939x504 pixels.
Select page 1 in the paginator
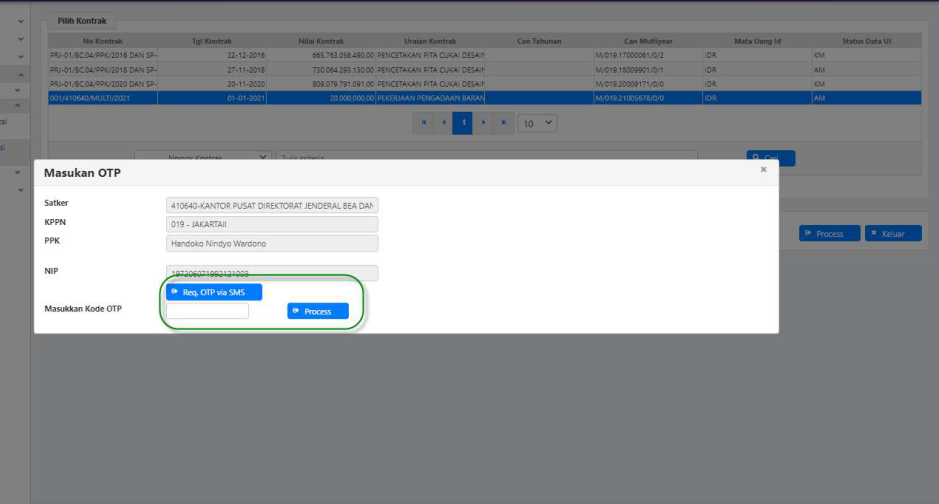click(463, 123)
